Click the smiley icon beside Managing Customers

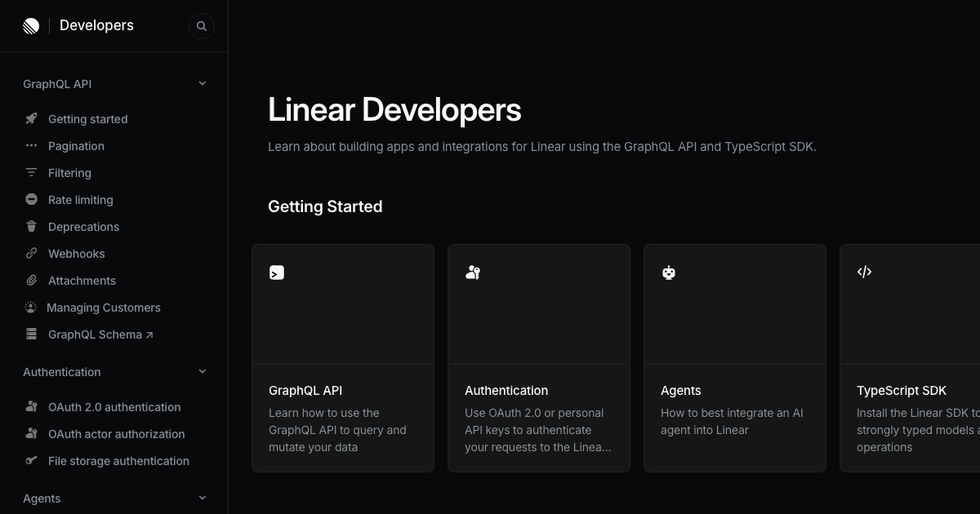[30, 307]
